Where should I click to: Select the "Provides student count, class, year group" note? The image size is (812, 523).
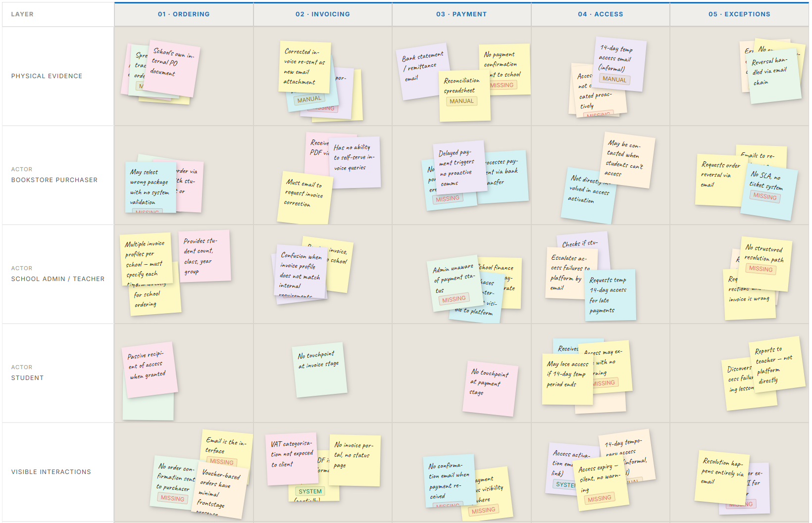pyautogui.click(x=204, y=256)
